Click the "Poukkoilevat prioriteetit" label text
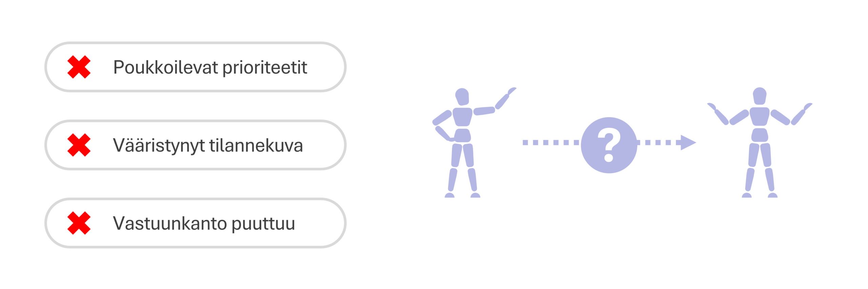The width and height of the screenshot is (868, 289). coord(210,67)
